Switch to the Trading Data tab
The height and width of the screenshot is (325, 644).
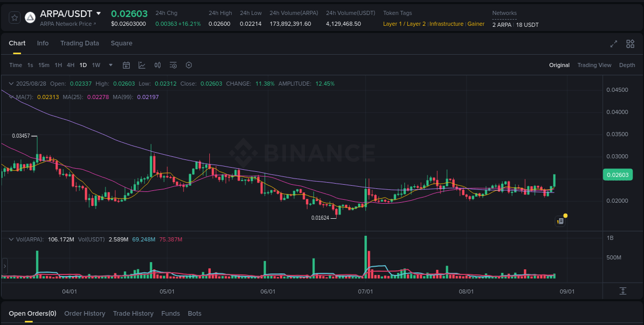click(79, 43)
